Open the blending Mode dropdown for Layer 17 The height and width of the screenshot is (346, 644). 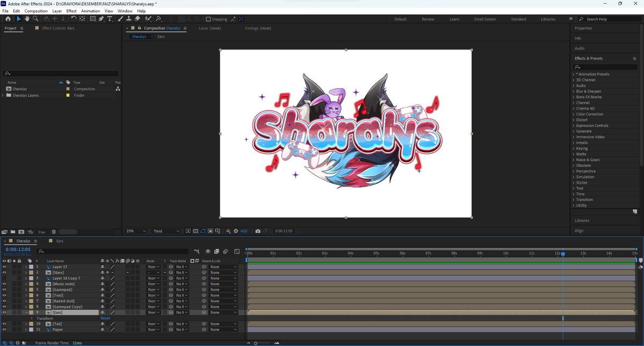coord(152,266)
